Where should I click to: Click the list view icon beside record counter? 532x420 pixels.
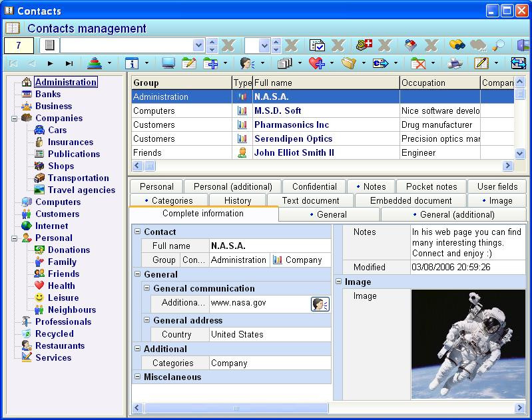(x=49, y=45)
